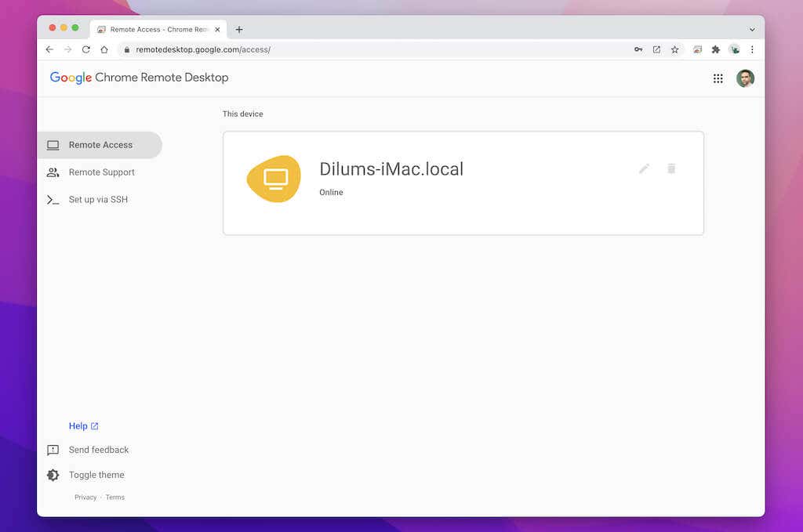Open the Extensions puzzle piece menu
Screen dimensions: 803x532
pos(716,49)
